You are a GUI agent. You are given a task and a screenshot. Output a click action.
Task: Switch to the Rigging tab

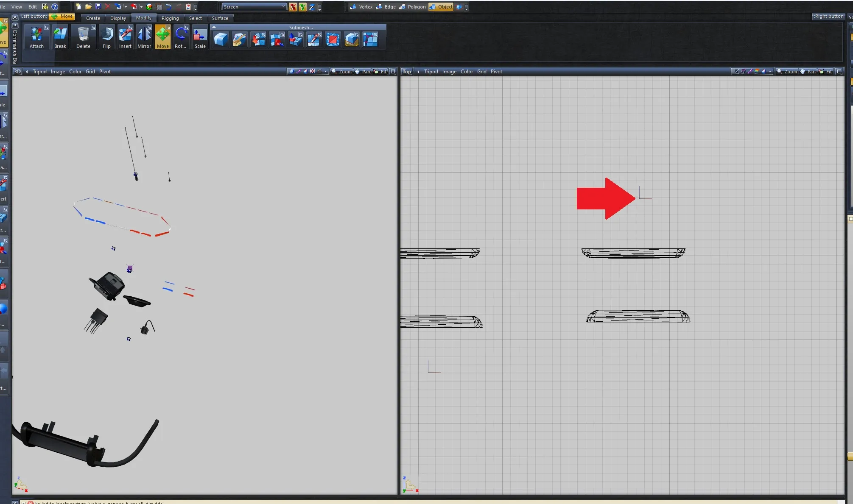click(170, 18)
